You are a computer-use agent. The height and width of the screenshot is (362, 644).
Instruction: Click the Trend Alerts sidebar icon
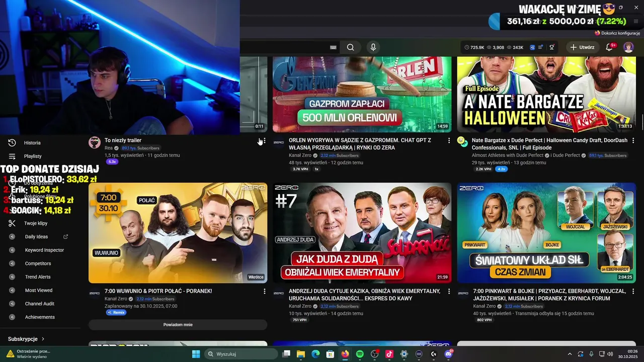12,277
